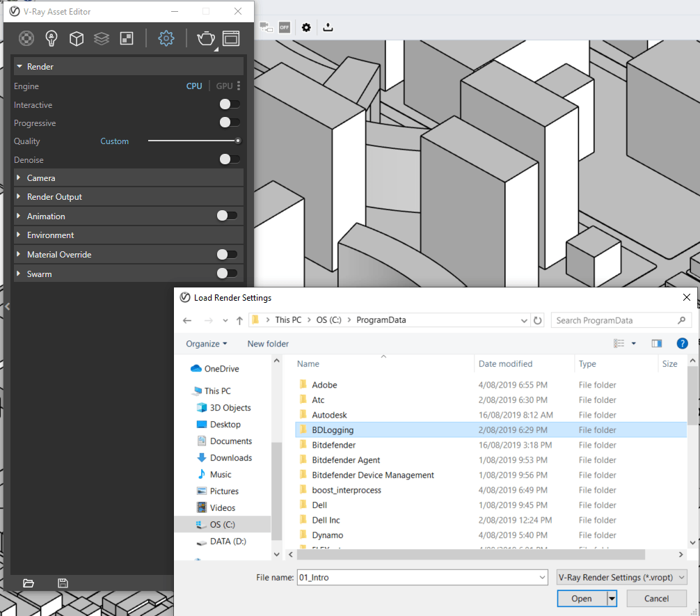Click the Cancel button
This screenshot has width=700, height=616.
[x=656, y=598]
